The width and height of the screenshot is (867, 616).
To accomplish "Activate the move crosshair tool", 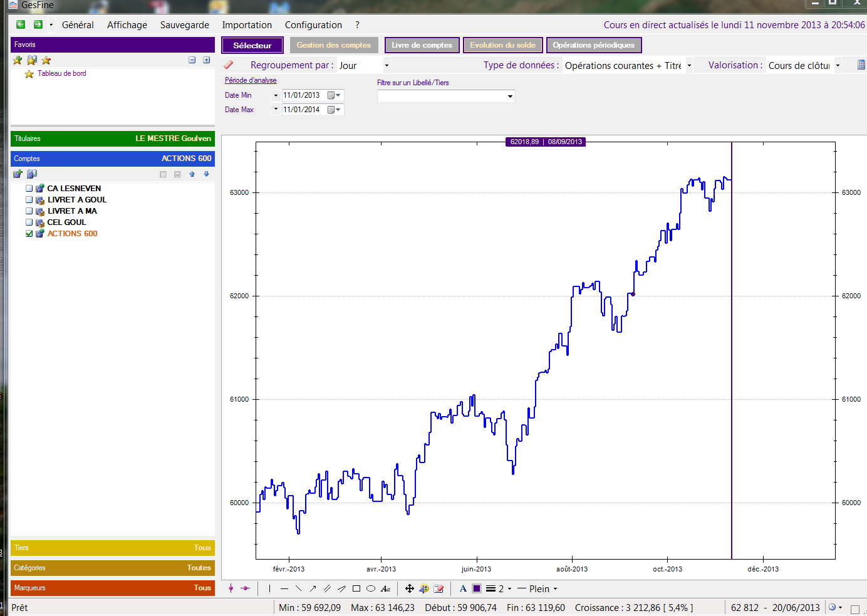I will [409, 588].
